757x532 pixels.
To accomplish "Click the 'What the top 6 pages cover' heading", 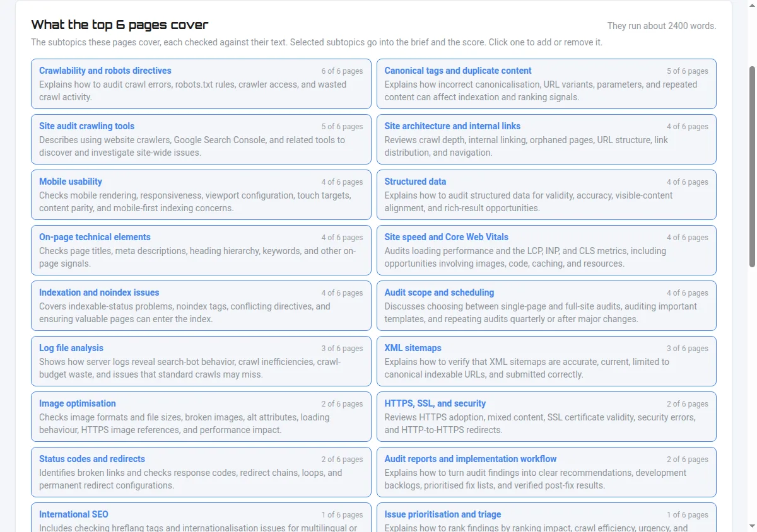I will tap(120, 25).
